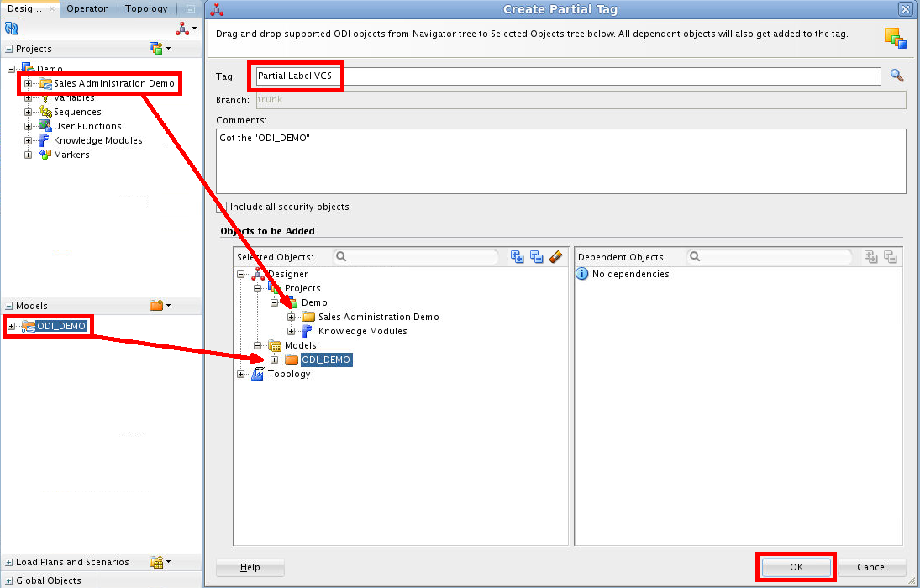The height and width of the screenshot is (588, 920).
Task: Switch to the Operator tab
Action: point(87,8)
